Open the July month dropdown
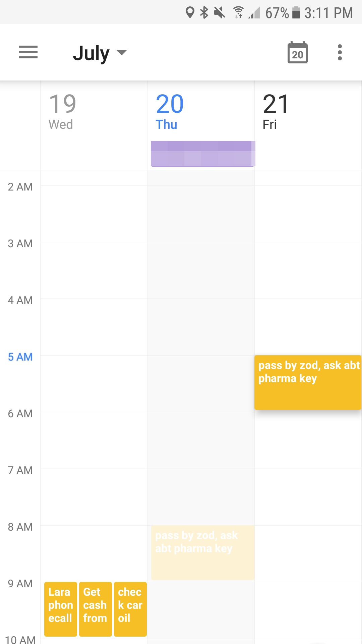This screenshot has height=644, width=362. tap(91, 52)
